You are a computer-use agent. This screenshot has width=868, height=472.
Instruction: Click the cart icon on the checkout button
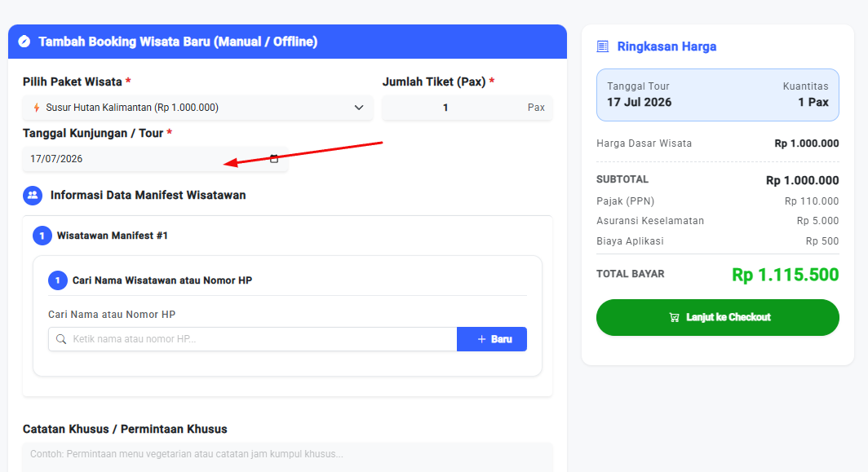pos(674,318)
